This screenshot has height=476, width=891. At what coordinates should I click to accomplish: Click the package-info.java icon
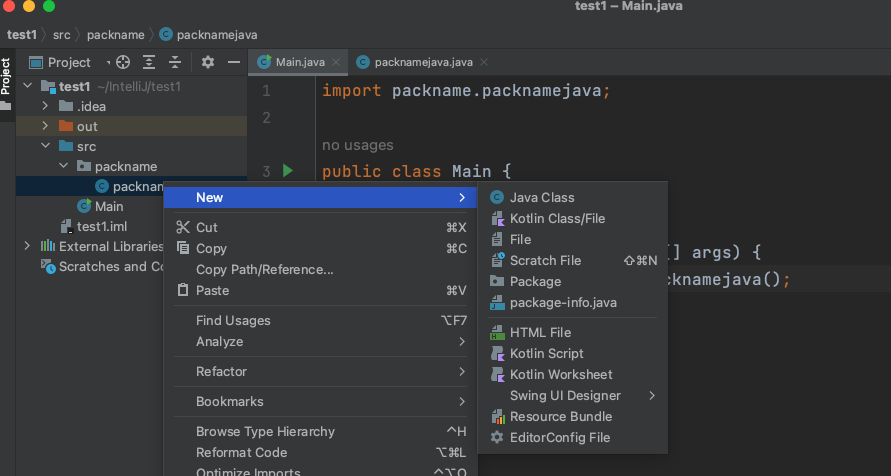[497, 302]
